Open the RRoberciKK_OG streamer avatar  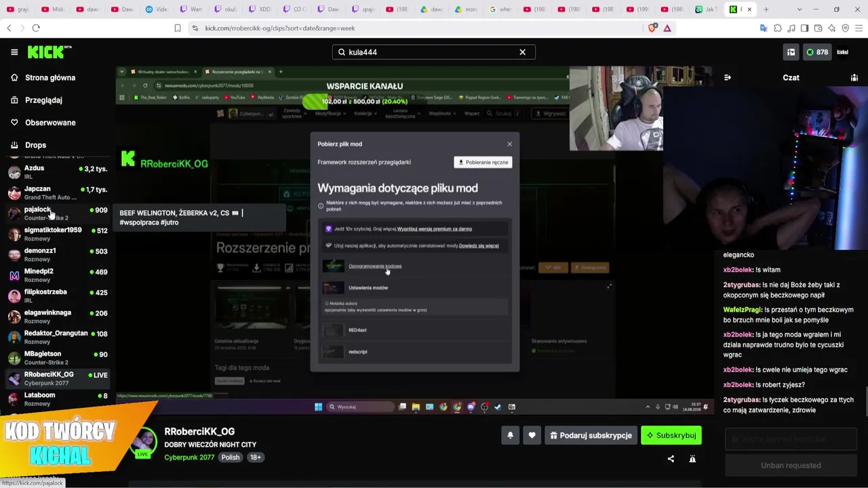(x=144, y=442)
